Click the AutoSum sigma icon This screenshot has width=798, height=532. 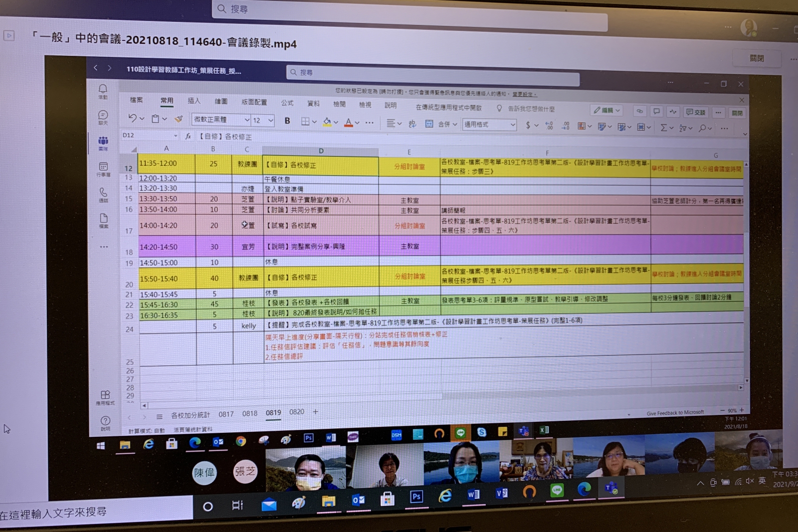pos(664,128)
